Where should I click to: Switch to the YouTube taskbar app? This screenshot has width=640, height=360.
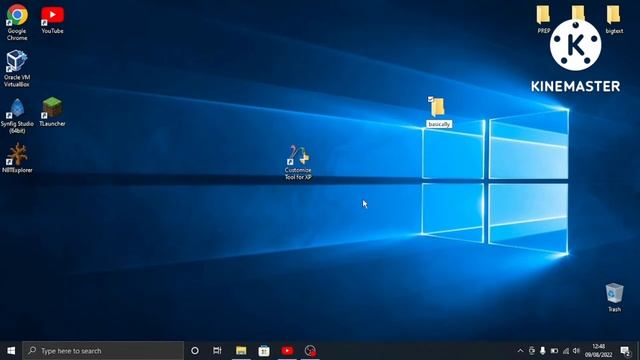[x=287, y=351]
